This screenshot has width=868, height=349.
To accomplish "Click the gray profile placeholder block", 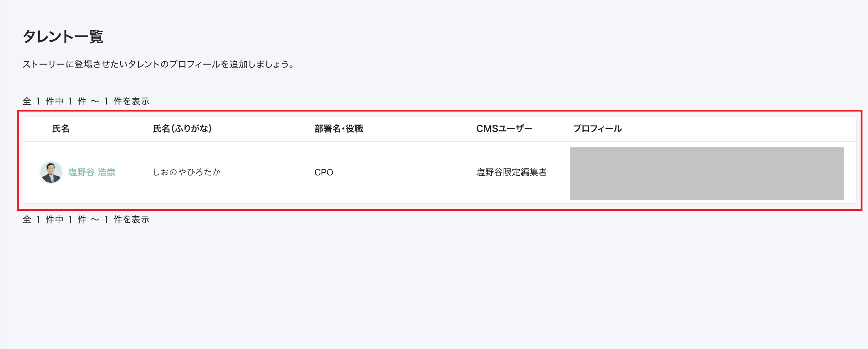I will coord(707,174).
